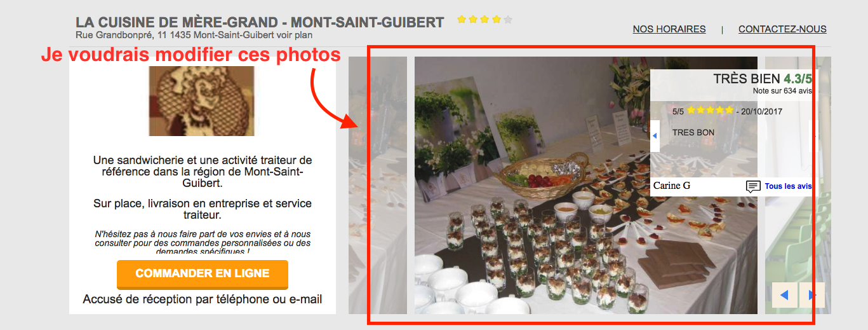Click the TRÈS BIEN 4.3/5 score
The width and height of the screenshot is (868, 330).
[x=763, y=79]
